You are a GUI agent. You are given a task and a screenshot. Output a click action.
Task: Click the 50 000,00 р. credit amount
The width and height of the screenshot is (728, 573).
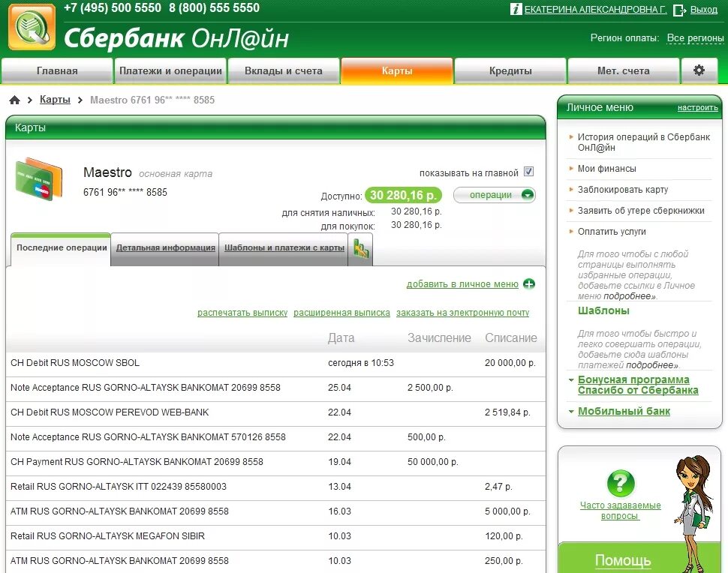(433, 462)
